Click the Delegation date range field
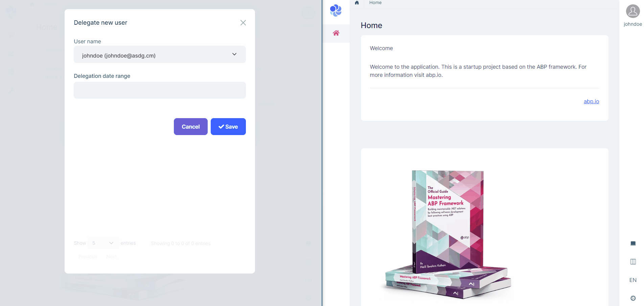 click(x=160, y=90)
